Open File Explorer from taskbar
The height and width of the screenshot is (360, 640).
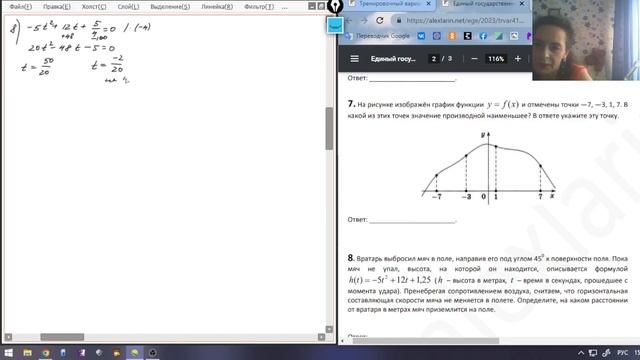[27, 353]
